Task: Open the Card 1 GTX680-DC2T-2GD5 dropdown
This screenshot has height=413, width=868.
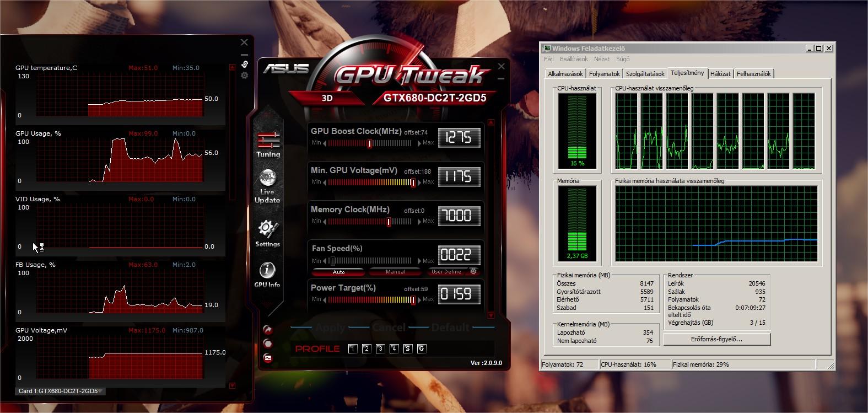Action: (61, 391)
